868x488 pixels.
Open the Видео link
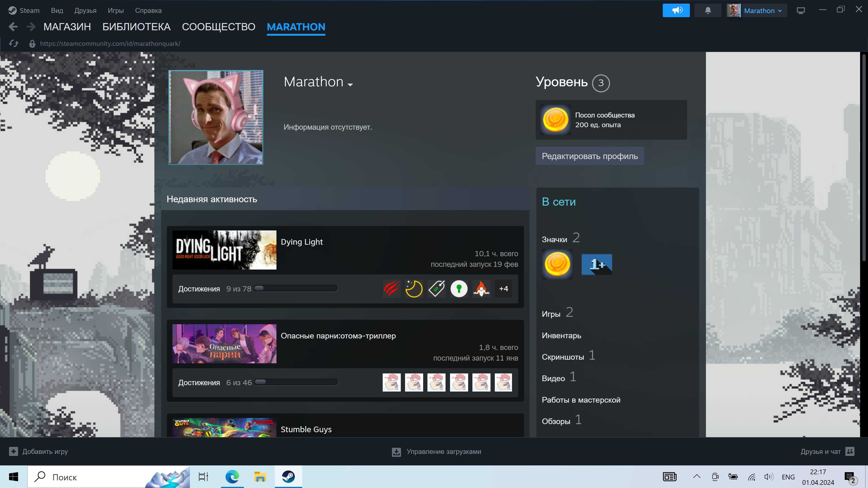pyautogui.click(x=553, y=379)
